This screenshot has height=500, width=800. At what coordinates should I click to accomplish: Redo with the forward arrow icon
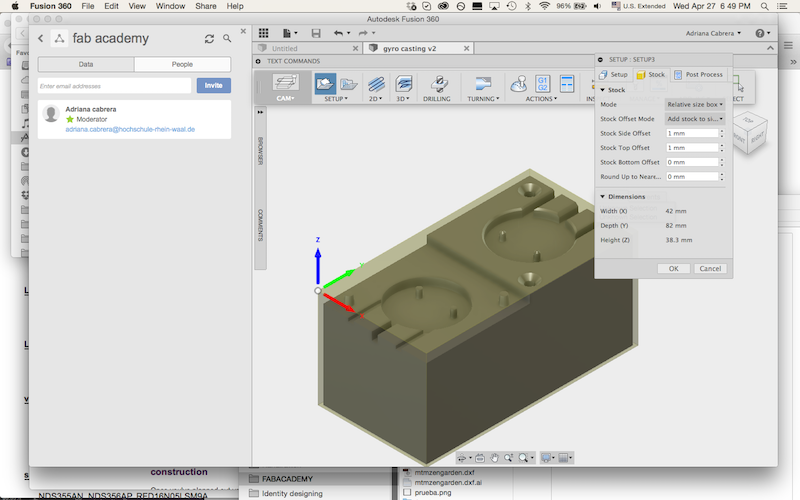coord(363,33)
